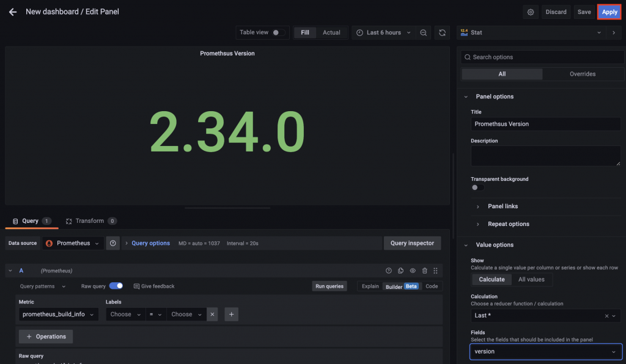Viewport: 626px width, 364px height.
Task: Hide query A response with the eye icon
Action: pos(413,271)
